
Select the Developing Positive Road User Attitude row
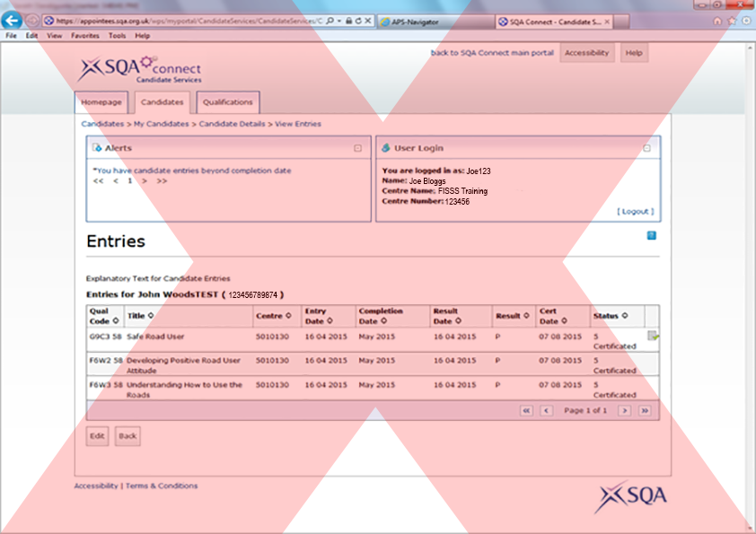click(x=373, y=365)
